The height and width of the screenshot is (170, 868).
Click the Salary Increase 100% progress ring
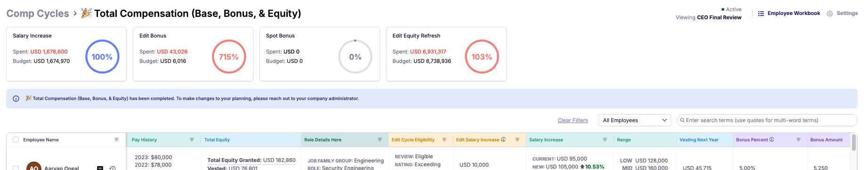pos(102,56)
